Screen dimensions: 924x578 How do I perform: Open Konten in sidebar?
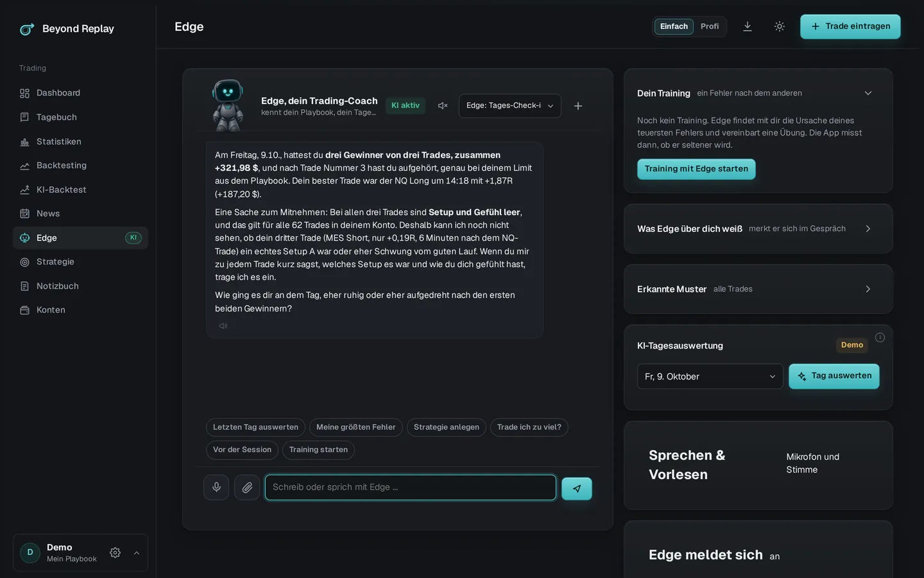tap(80, 310)
